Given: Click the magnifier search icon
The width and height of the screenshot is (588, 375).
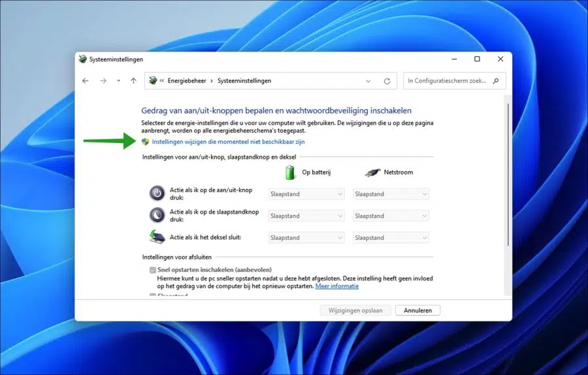Looking at the screenshot, I should (496, 80).
